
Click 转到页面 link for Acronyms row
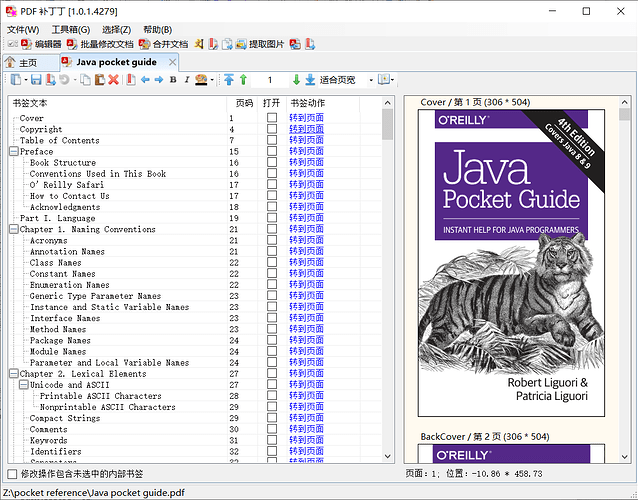pyautogui.click(x=306, y=240)
